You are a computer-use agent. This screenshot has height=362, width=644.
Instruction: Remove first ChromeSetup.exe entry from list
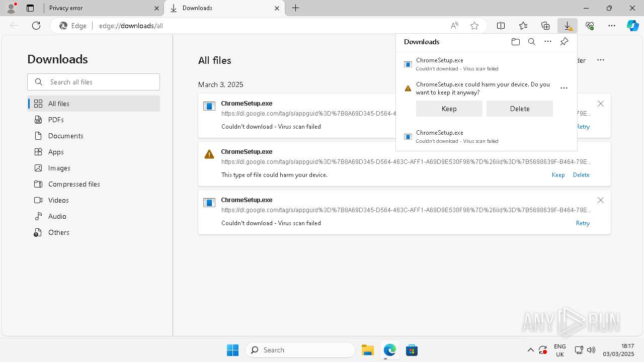(x=601, y=104)
